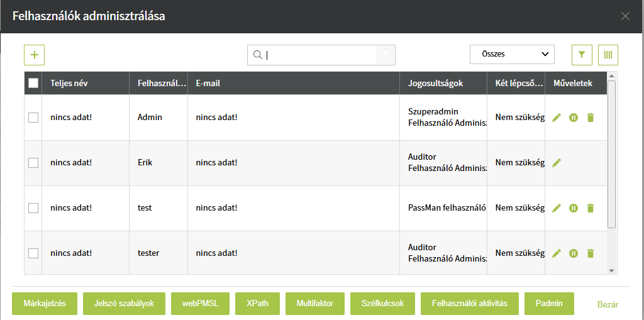Click the plus icon to add user
644x320 pixels.
coord(34,55)
